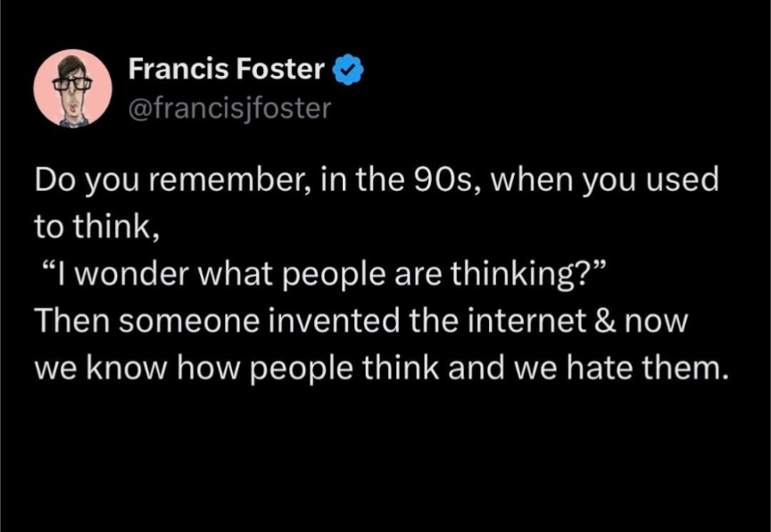Image resolution: width=771 pixels, height=532 pixels.
Task: Click the blue verified checkmark badge
Action: tap(346, 68)
